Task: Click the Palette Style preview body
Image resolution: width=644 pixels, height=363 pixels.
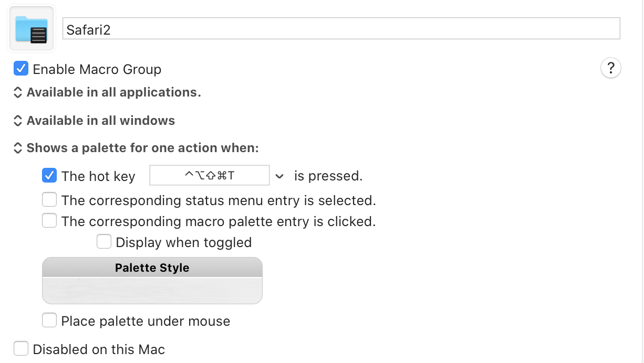Action: tap(152, 291)
